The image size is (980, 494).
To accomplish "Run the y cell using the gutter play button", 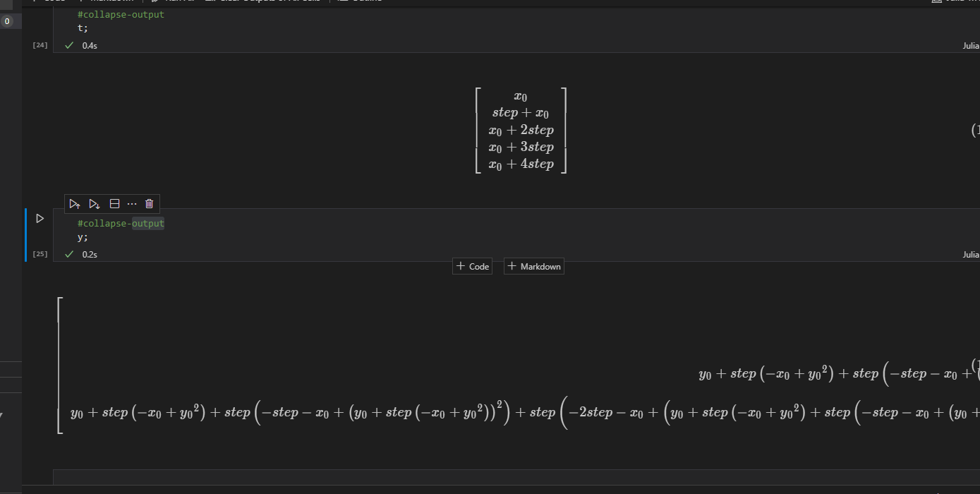I will pyautogui.click(x=40, y=218).
